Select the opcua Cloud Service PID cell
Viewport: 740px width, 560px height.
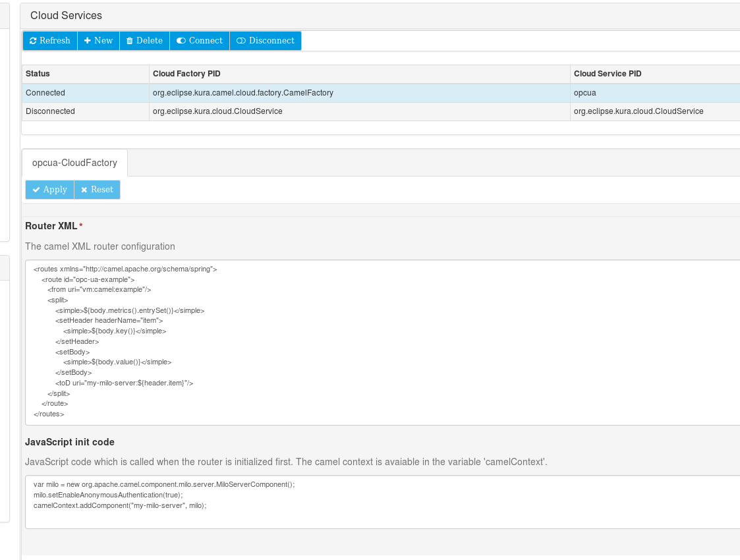click(585, 93)
